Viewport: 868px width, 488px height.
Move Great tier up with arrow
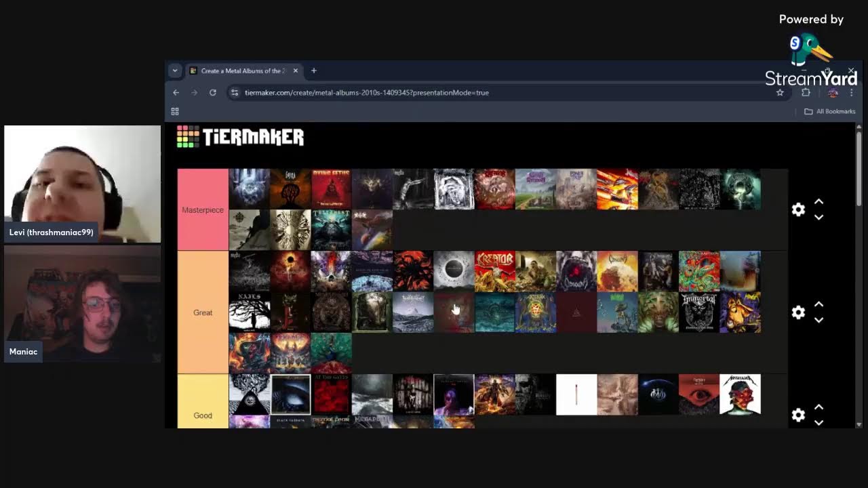(x=818, y=304)
